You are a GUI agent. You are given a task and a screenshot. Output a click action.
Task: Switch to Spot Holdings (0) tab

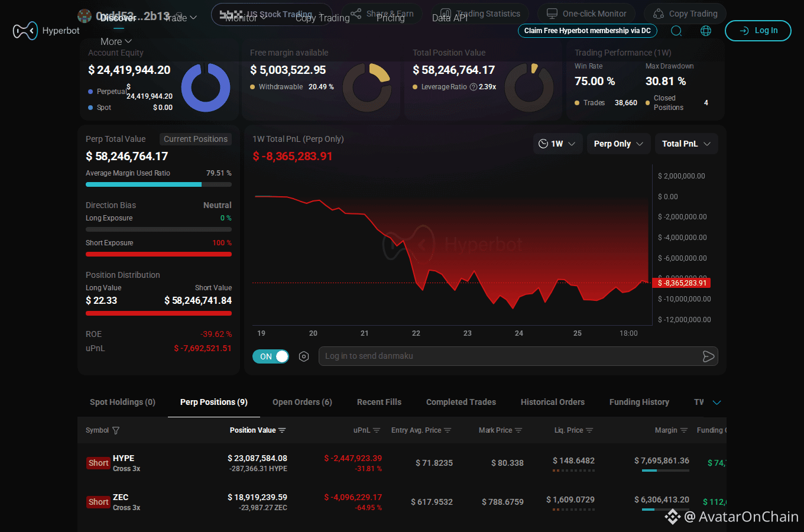[x=122, y=402]
